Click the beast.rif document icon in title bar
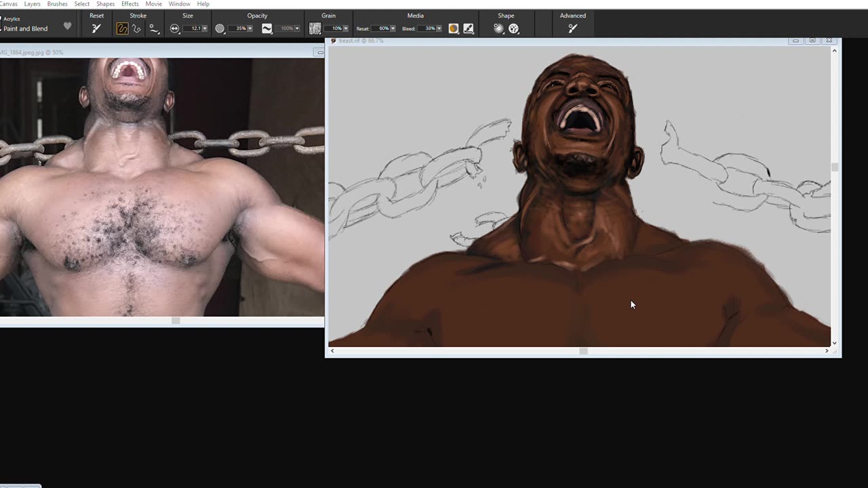Screen dimensions: 868x488 coord(333,41)
